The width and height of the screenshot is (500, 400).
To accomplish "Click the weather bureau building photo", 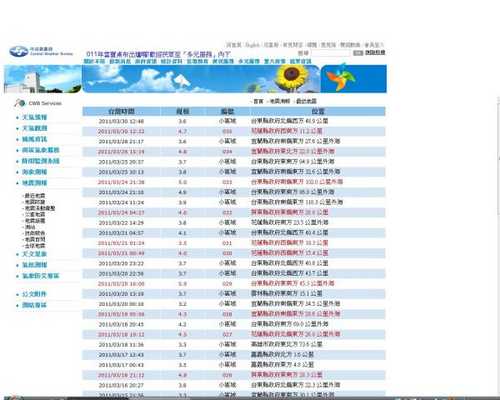I will [x=42, y=79].
